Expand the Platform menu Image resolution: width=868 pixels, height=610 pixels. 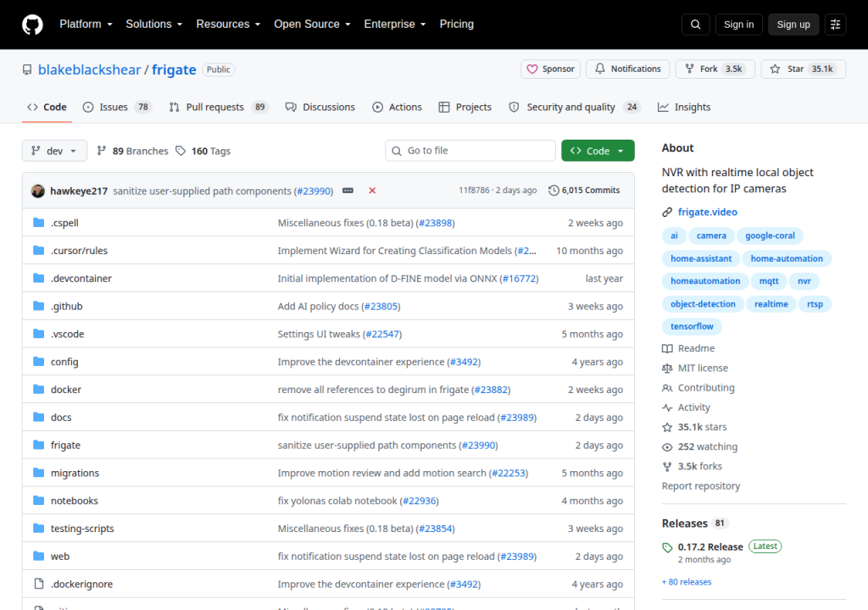tap(86, 25)
